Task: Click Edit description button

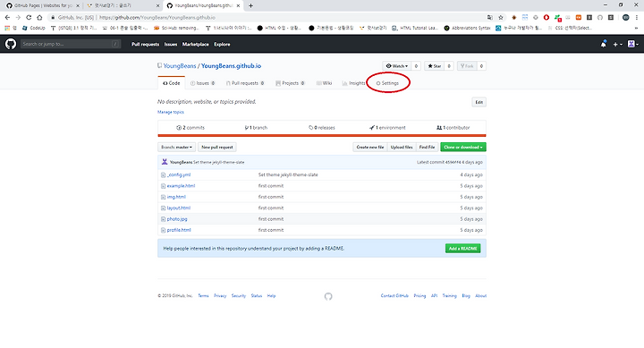Action: click(x=479, y=102)
